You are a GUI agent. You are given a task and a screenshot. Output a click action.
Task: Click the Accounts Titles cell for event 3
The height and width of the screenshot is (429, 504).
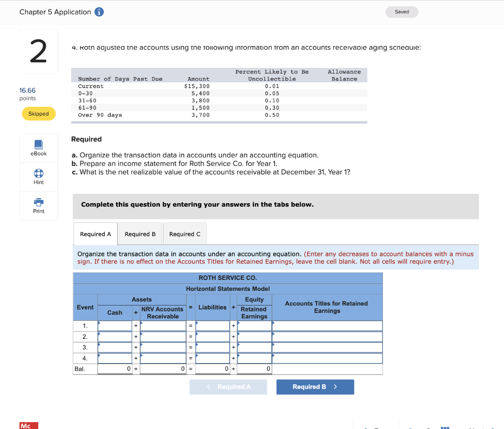coord(327,347)
